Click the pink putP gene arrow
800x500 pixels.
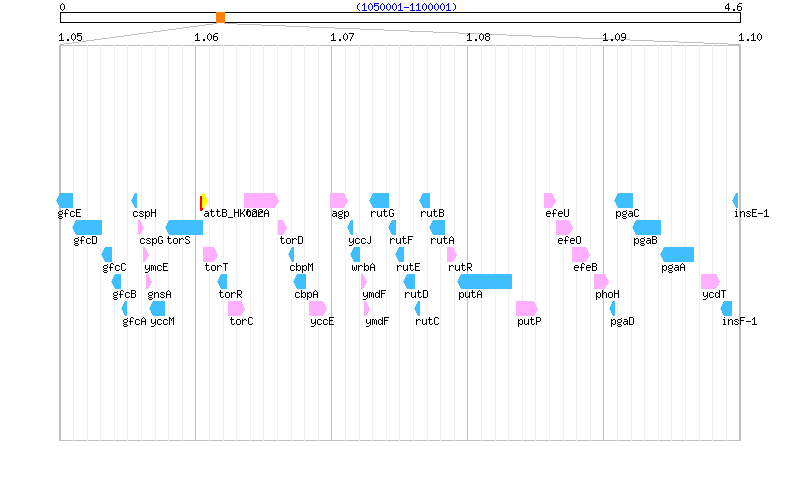tap(527, 308)
